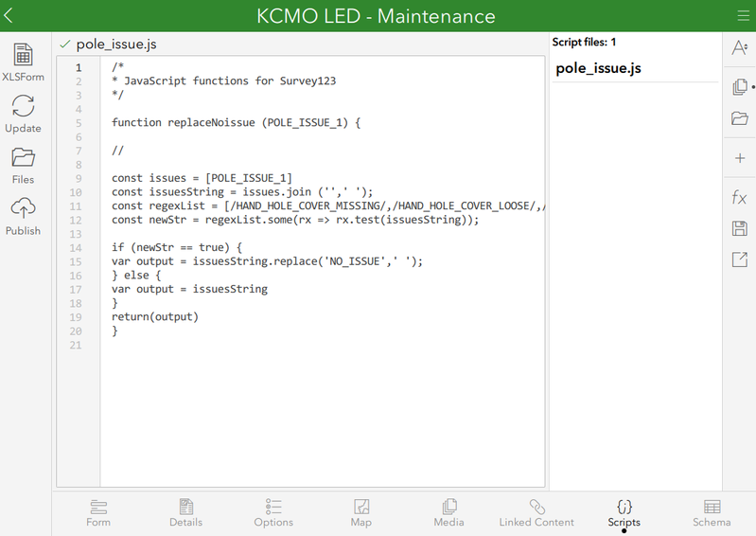
Task: Place the cursor on the function replaceNoissue line
Action: point(237,122)
